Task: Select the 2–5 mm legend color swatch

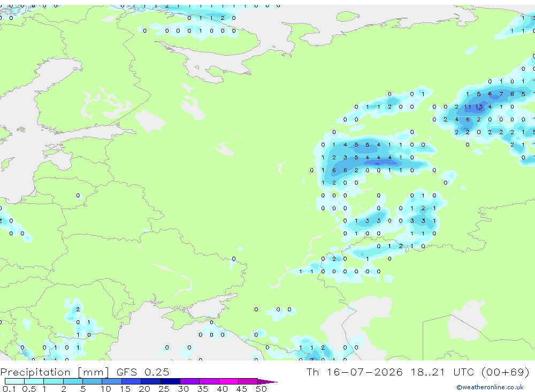Action: tap(73, 381)
